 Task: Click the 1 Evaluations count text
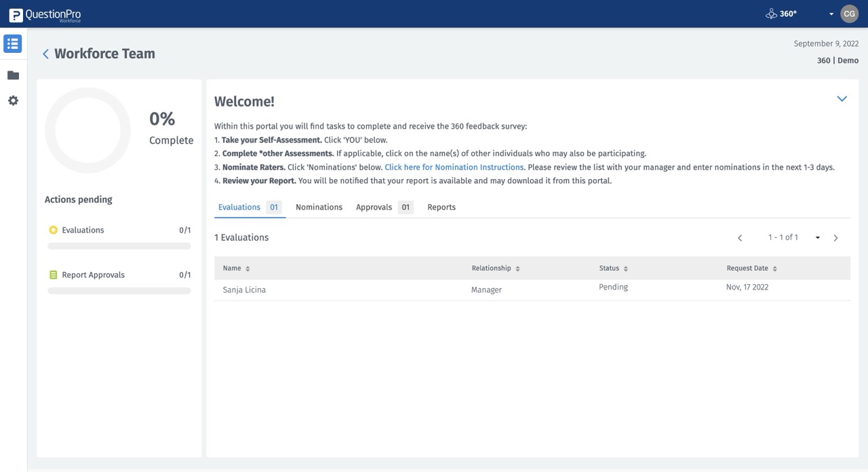click(x=241, y=237)
